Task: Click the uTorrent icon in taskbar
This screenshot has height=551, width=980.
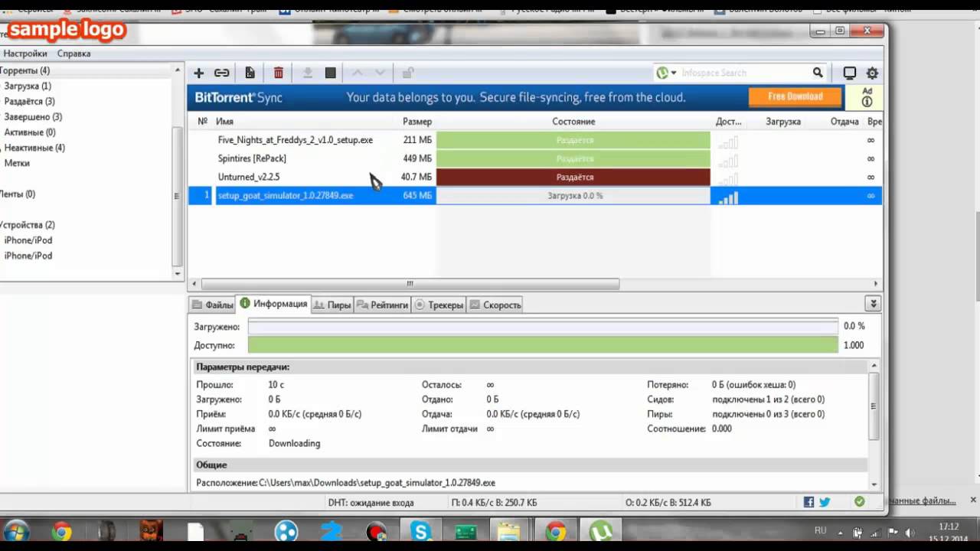Action: [x=600, y=531]
